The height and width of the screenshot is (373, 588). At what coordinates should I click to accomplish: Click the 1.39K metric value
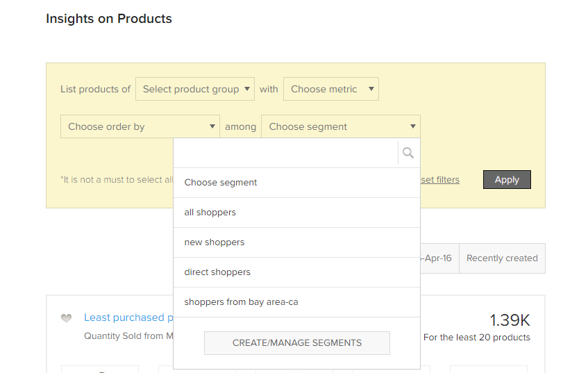pyautogui.click(x=510, y=320)
